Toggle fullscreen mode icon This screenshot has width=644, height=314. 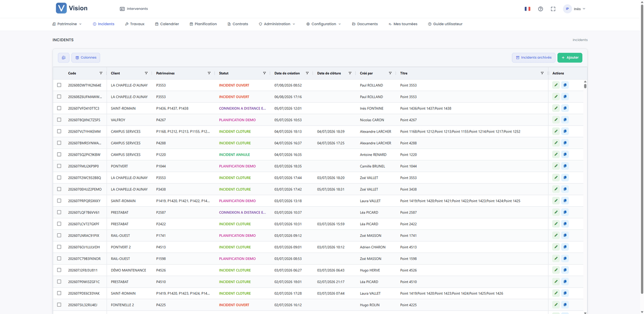[x=553, y=9]
